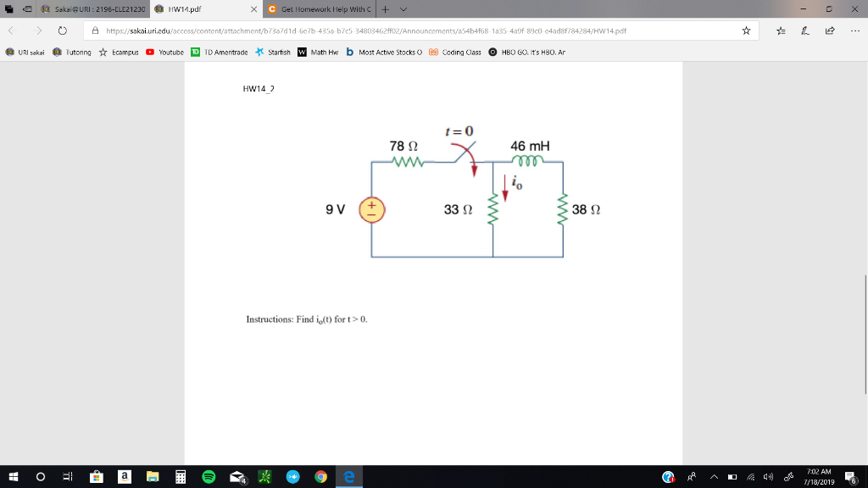Open the Calculator from the taskbar

181,475
